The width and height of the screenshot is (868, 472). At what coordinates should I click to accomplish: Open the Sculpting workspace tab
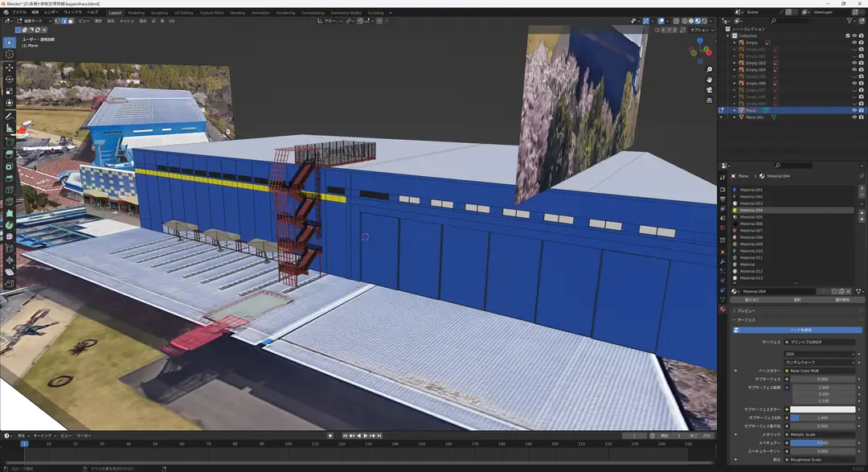[x=159, y=13]
